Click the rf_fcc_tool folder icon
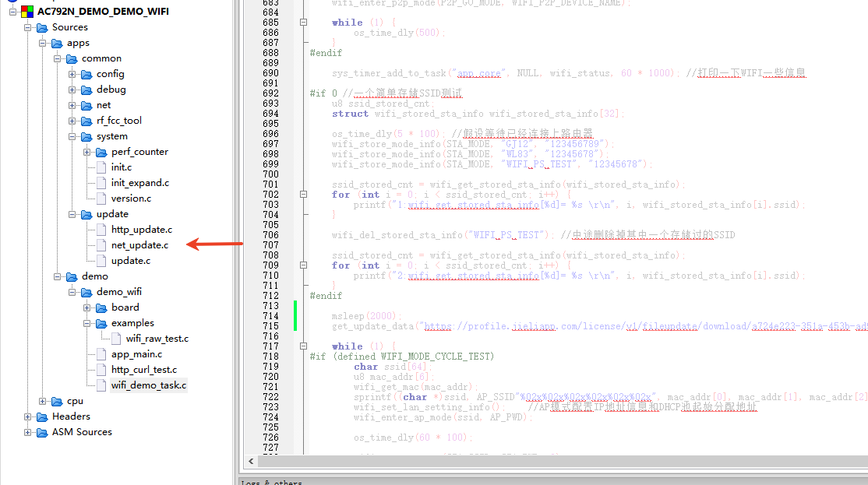Screen dimensions: 868x485 pos(87,121)
